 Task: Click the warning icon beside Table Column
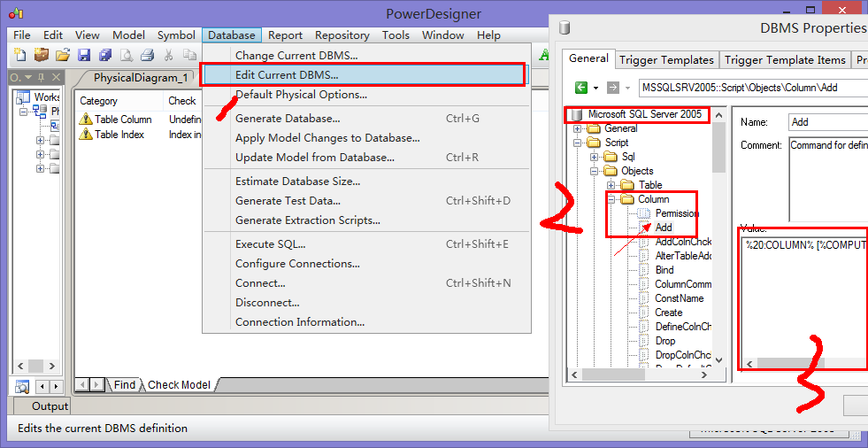[85, 119]
